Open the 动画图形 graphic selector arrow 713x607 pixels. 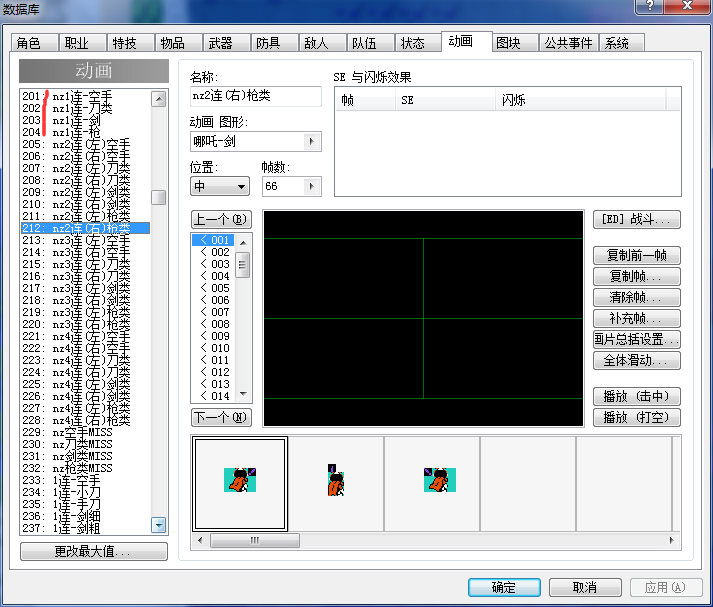pos(311,141)
